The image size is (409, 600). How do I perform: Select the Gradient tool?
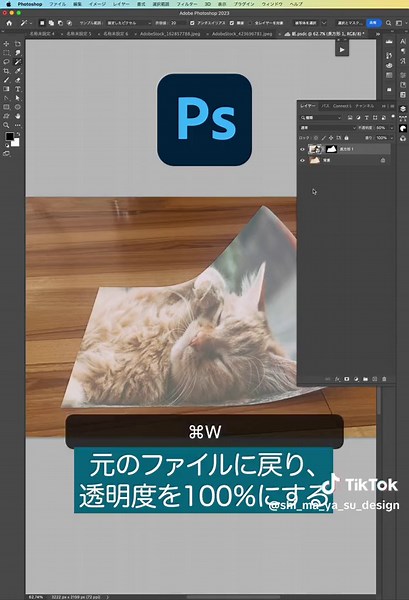coord(6,89)
